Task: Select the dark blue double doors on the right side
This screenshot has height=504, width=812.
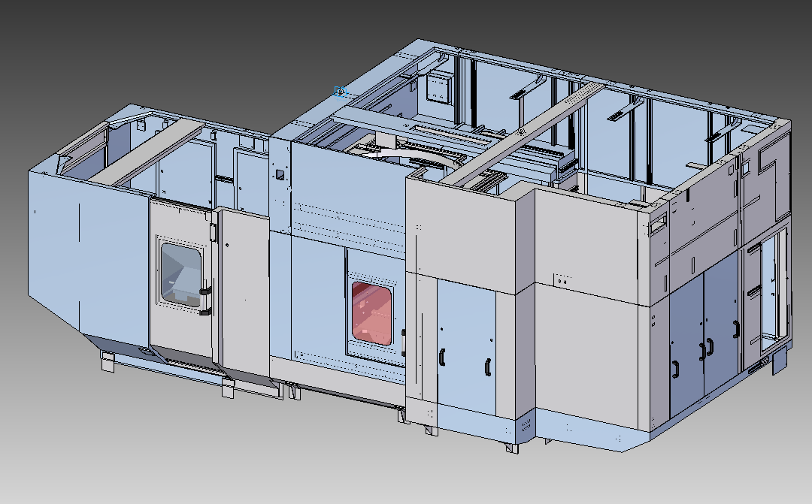Action: [x=703, y=327]
